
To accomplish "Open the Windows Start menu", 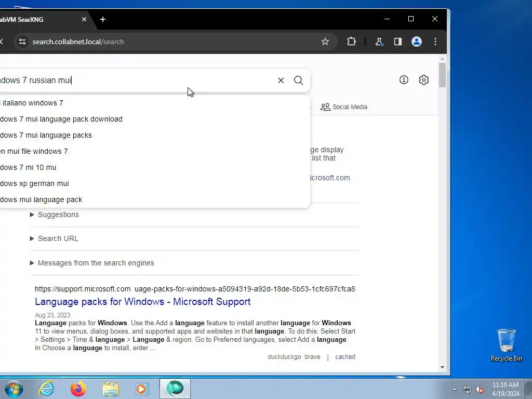I will pos(14,389).
